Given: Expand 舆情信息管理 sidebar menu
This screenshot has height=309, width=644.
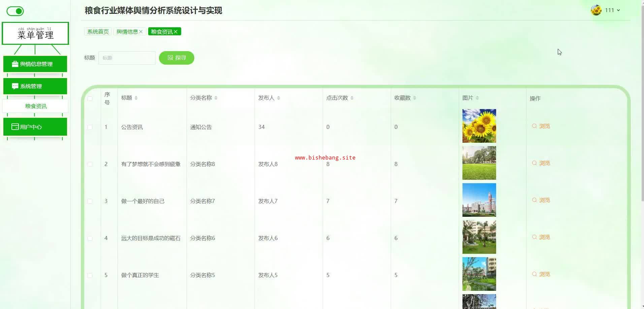Looking at the screenshot, I should tap(35, 64).
